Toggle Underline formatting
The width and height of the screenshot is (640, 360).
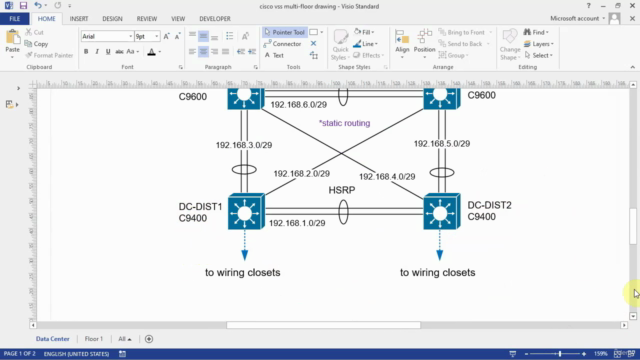point(108,51)
